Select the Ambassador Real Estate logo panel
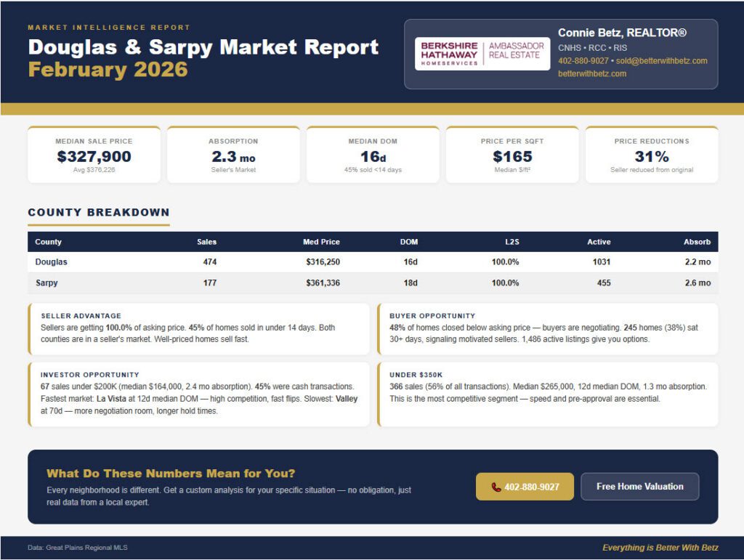Image resolution: width=744 pixels, height=560 pixels. pyautogui.click(x=517, y=53)
